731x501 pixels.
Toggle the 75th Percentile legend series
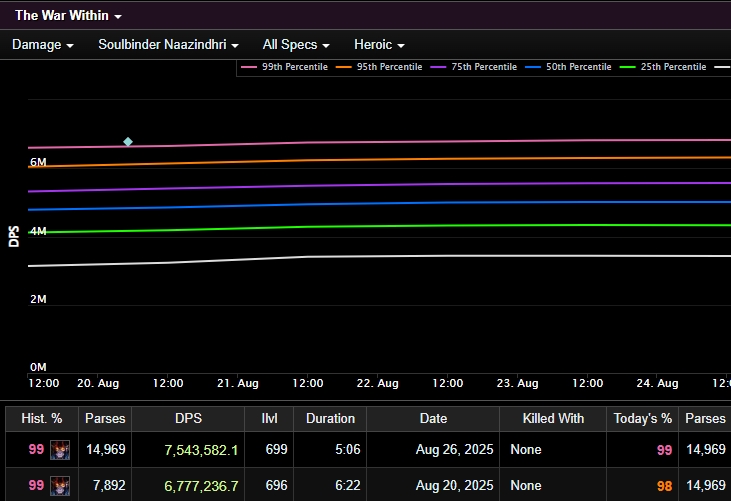click(x=474, y=67)
